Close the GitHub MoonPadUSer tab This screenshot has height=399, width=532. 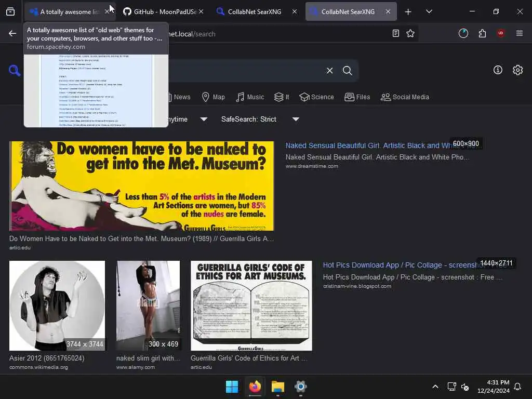point(201,11)
